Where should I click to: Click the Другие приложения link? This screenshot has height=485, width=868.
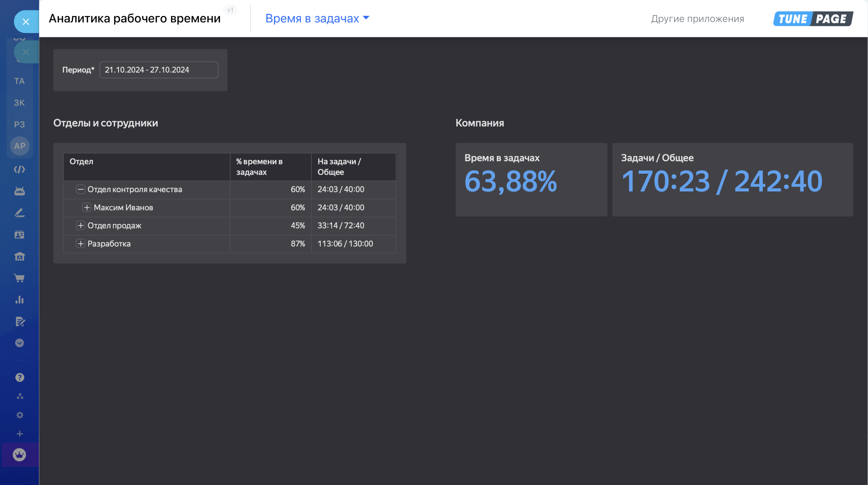(697, 19)
